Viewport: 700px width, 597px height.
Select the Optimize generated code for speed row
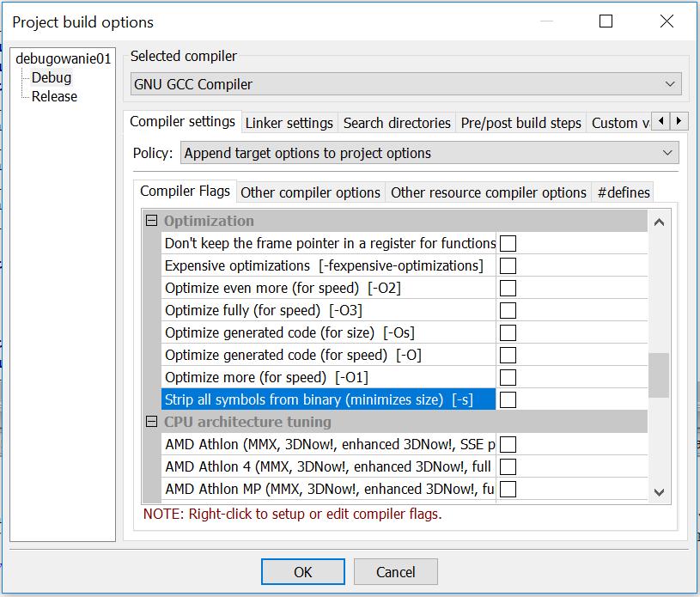tap(329, 355)
